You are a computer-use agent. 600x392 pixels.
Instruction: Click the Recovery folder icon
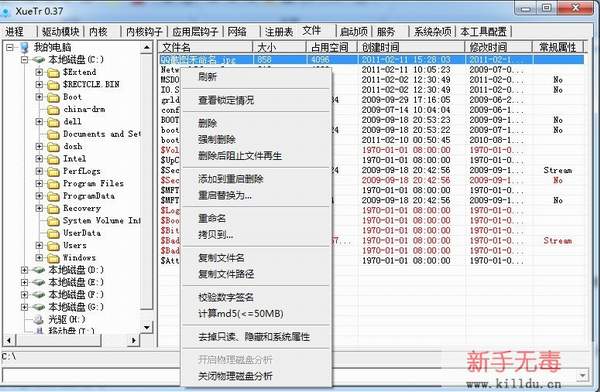coord(53,209)
